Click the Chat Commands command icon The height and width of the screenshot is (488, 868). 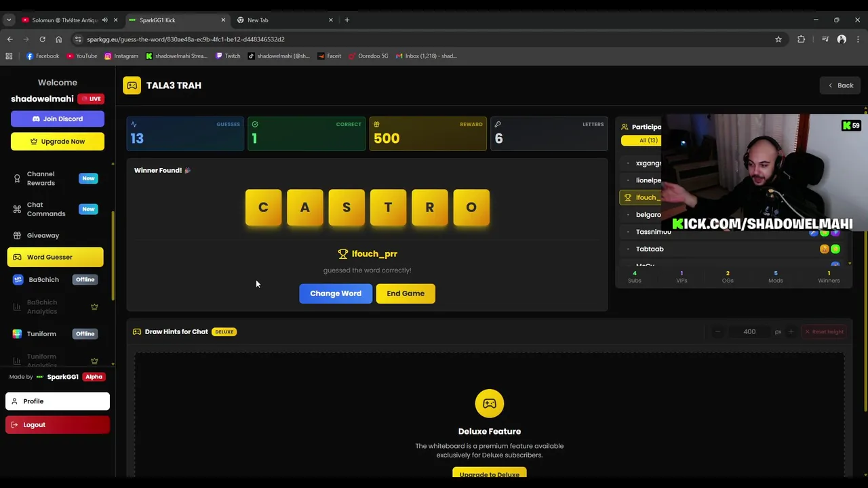17,209
